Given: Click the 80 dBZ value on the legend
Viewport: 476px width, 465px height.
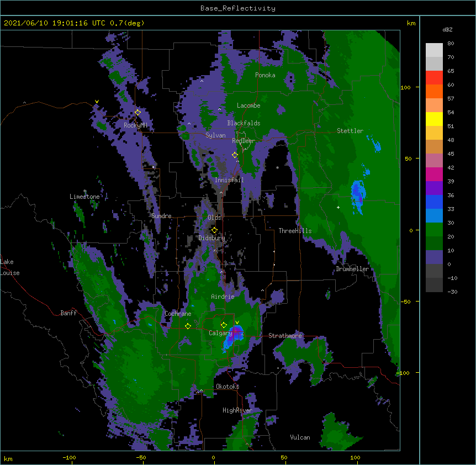Looking at the screenshot, I should [x=451, y=44].
